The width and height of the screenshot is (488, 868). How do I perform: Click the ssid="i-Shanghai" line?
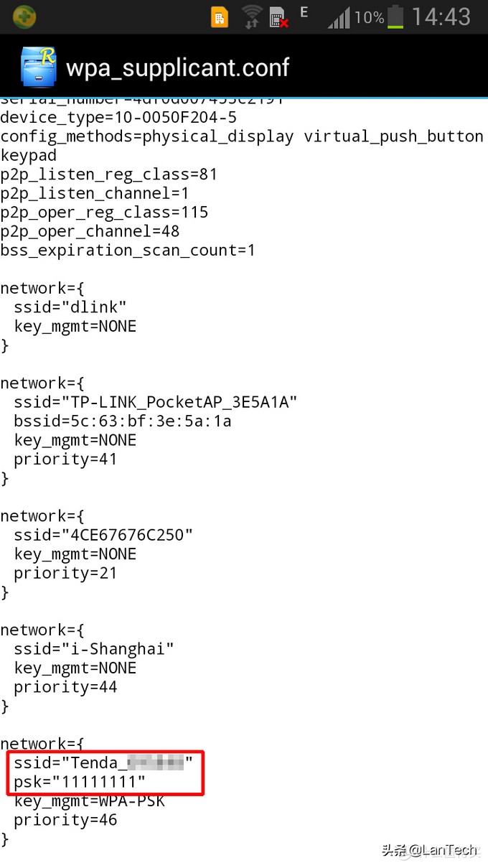pyautogui.click(x=93, y=649)
